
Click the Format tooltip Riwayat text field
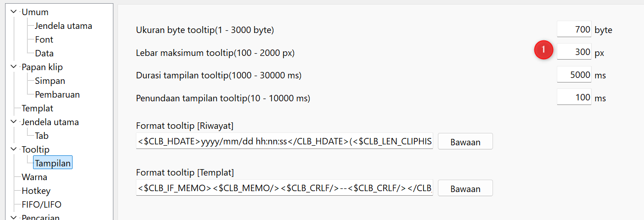tap(285, 142)
